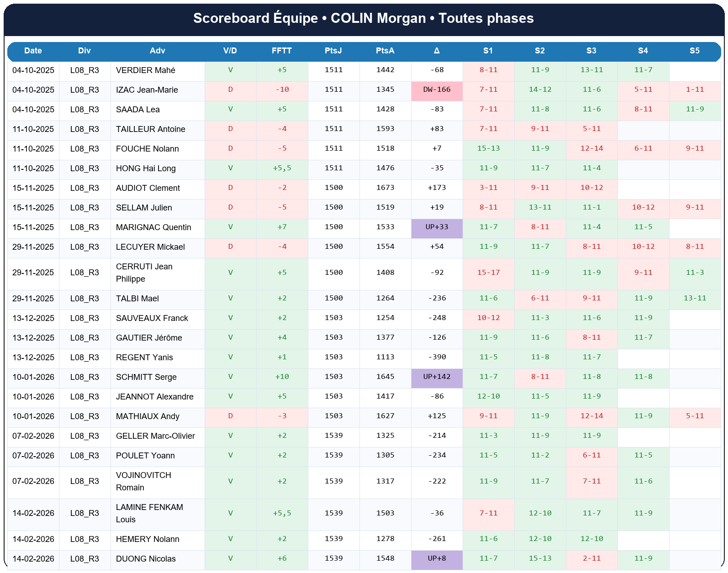The image size is (728, 573).
Task: Select the purple UP+142 delta cell
Action: coord(437,377)
